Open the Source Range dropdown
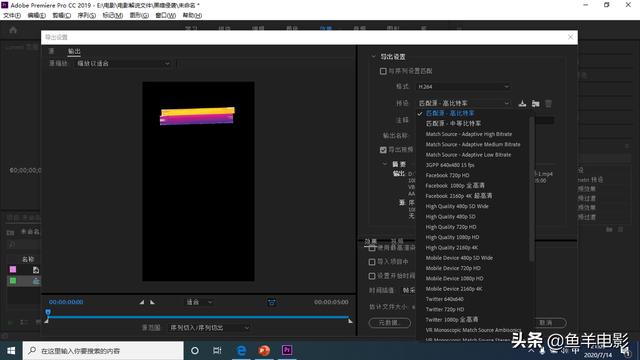The width and height of the screenshot is (640, 360). coord(209,328)
